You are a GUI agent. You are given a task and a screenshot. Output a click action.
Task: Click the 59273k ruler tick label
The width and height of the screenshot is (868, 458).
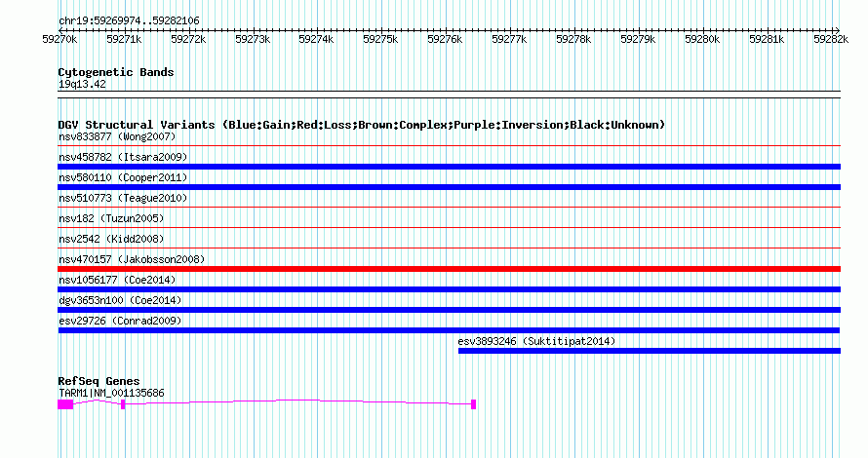253,39
